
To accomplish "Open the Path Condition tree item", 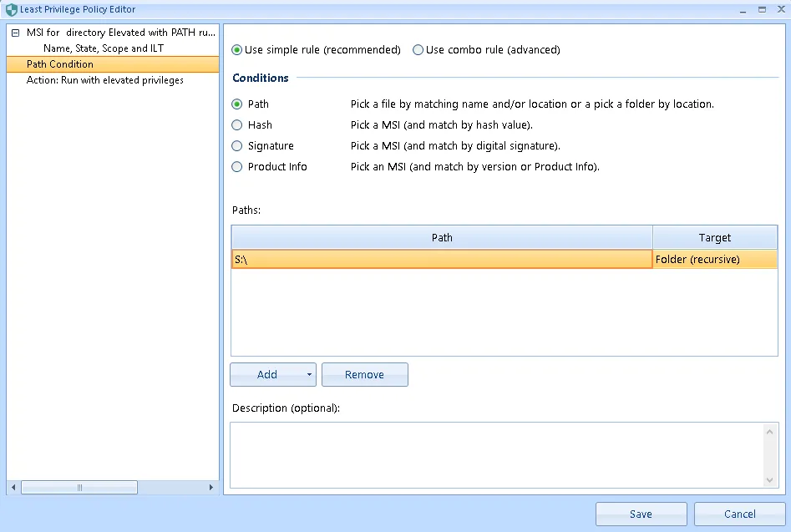I will click(x=60, y=64).
